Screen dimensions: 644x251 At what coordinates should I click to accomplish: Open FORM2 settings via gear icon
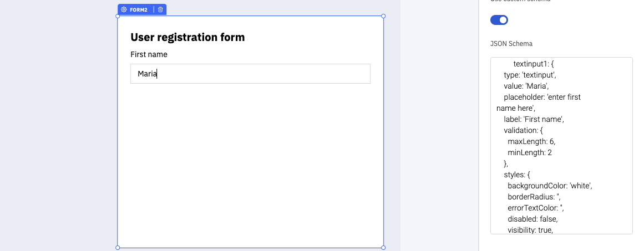pos(124,9)
